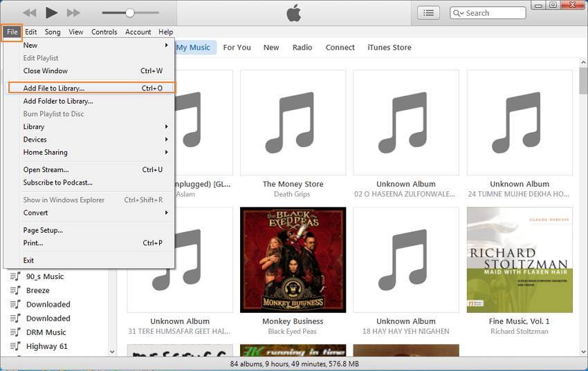Open the Devices submenu

point(167,140)
